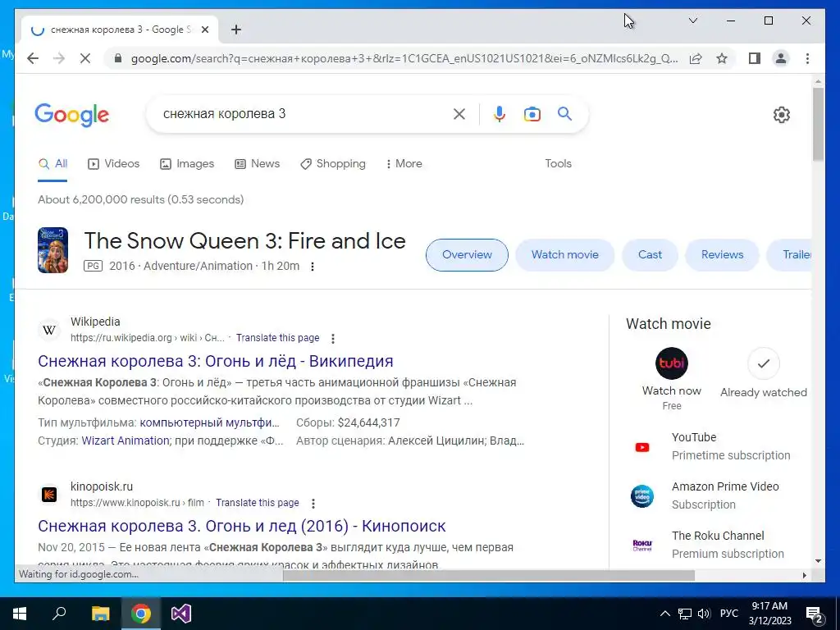Open Снежная королева 3: Огонь и лёд Wikipedia link

point(216,361)
